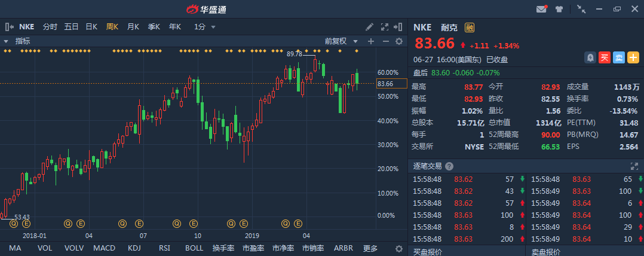644x256 pixels.
Task: Zoom in chart with plus icon
Action: click(370, 41)
